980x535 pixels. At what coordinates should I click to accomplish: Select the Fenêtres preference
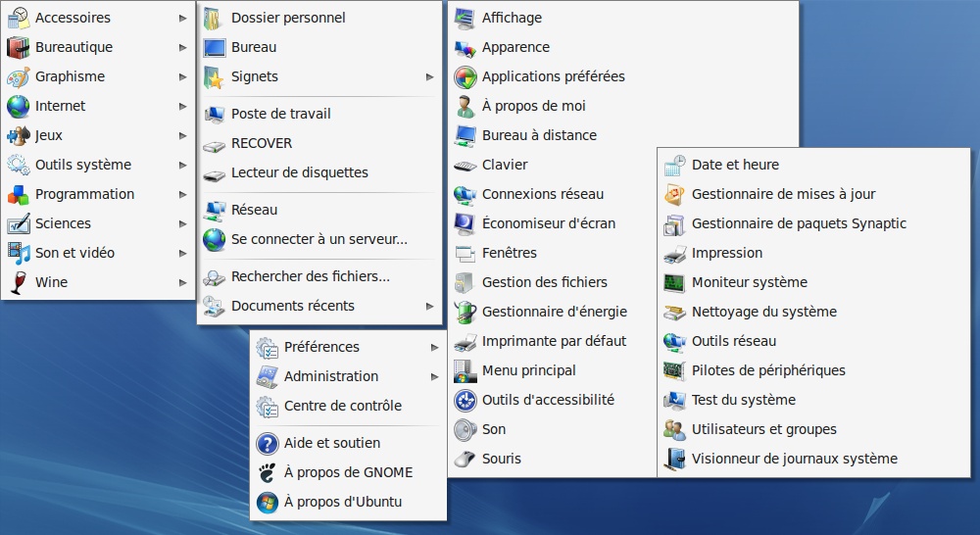click(x=551, y=253)
